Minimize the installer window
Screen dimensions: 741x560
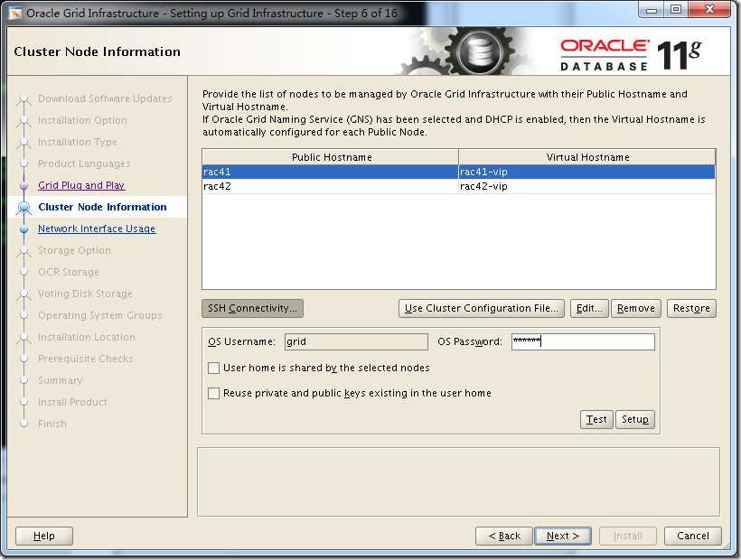652,10
